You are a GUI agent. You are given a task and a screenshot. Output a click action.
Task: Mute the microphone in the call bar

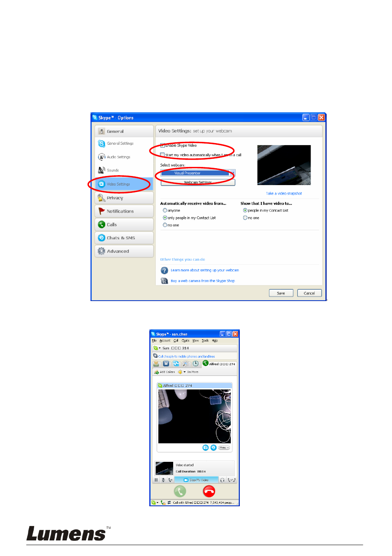[x=163, y=480]
